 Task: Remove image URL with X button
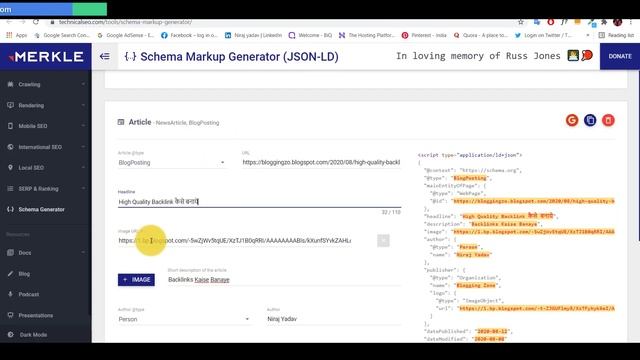[x=383, y=240]
